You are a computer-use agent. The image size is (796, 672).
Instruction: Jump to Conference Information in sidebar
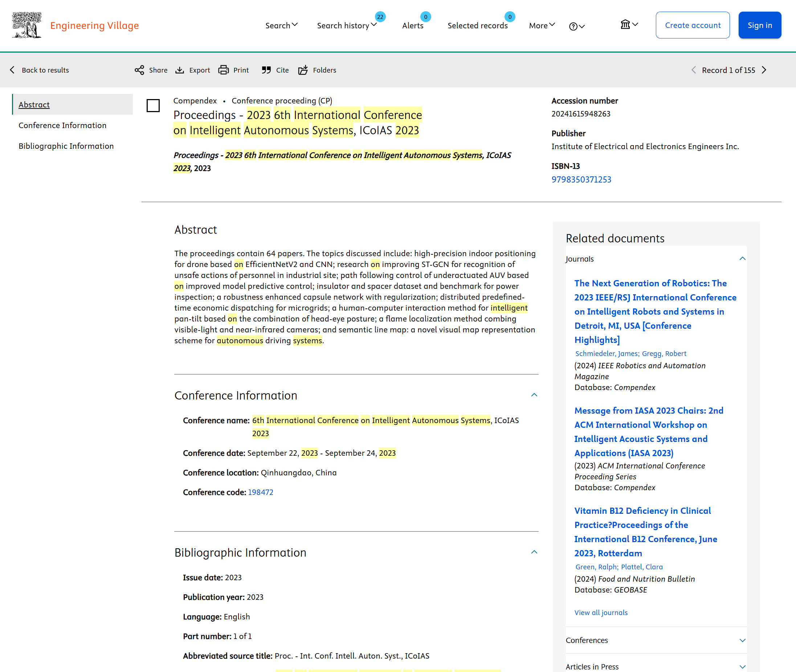[62, 125]
